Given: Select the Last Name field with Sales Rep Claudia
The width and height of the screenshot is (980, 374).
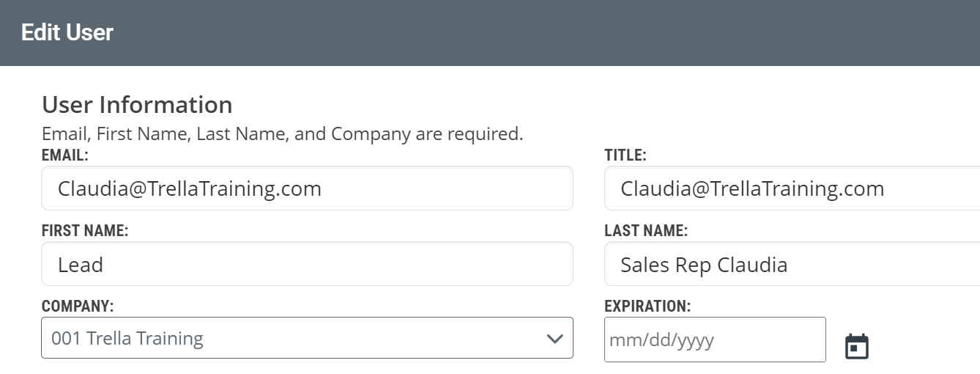Looking at the screenshot, I should coord(792,264).
